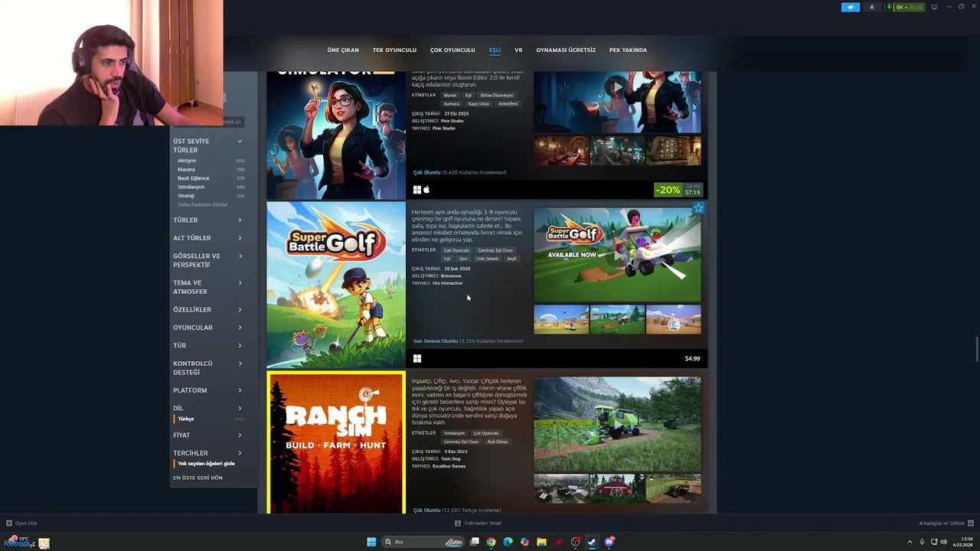Switch to PEK YAKINDA tab
980x551 pixels.
coord(628,50)
